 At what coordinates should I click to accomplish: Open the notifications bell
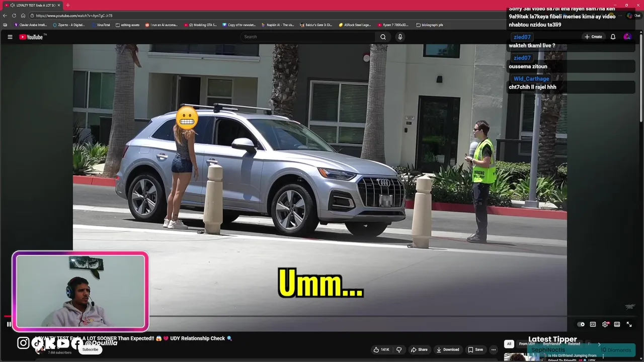tap(613, 37)
